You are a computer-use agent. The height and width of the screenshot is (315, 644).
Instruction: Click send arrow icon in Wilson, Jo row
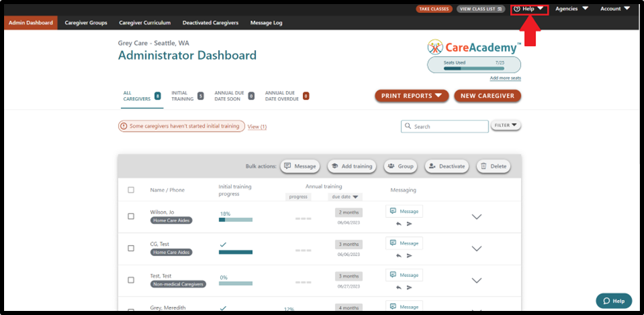pyautogui.click(x=409, y=224)
